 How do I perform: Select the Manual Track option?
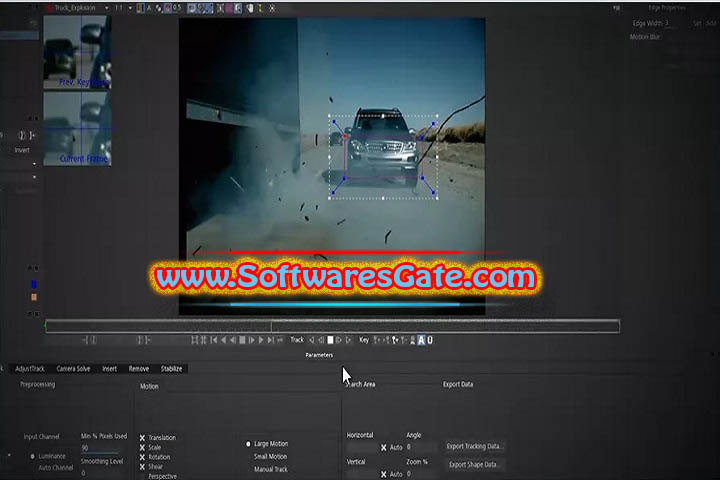[x=270, y=469]
